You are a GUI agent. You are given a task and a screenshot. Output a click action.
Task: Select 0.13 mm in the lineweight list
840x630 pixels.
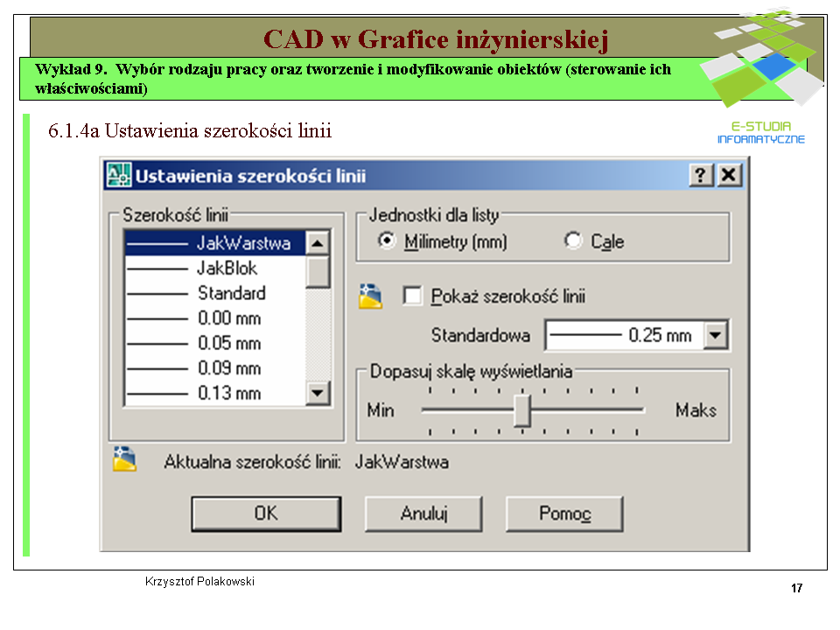[215, 393]
